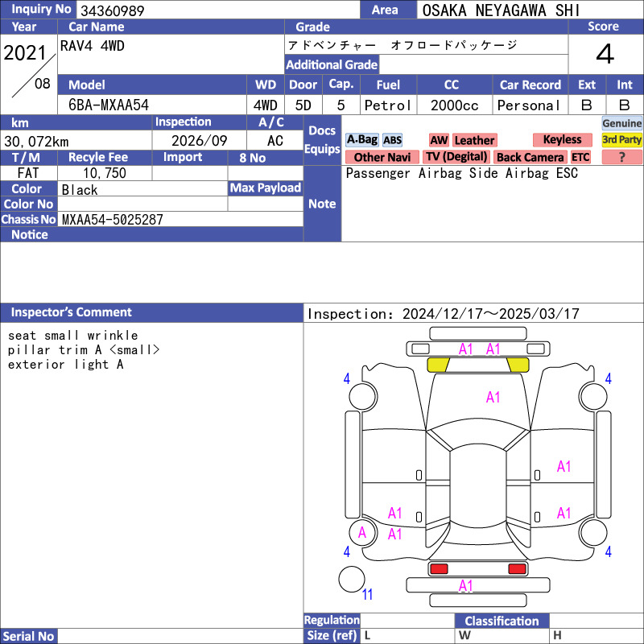Viewport: 644px width, 644px height.
Task: Select the Other Navi badge
Action: pyautogui.click(x=382, y=158)
